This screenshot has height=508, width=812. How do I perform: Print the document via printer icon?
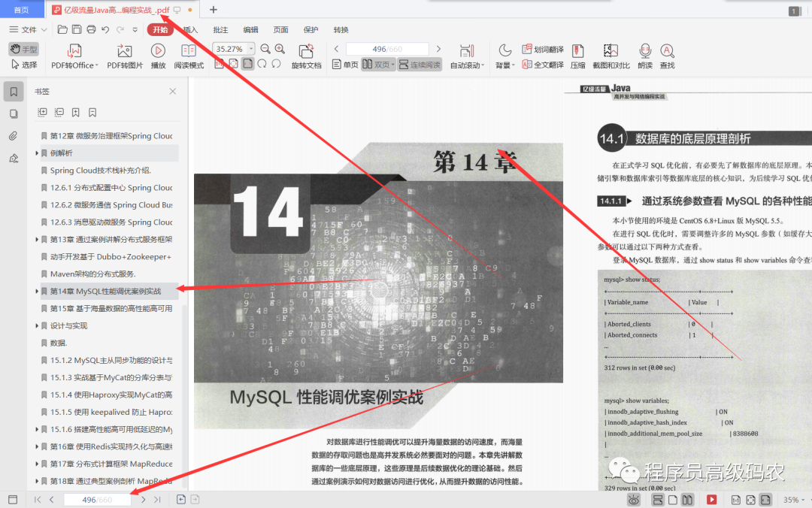pyautogui.click(x=91, y=29)
